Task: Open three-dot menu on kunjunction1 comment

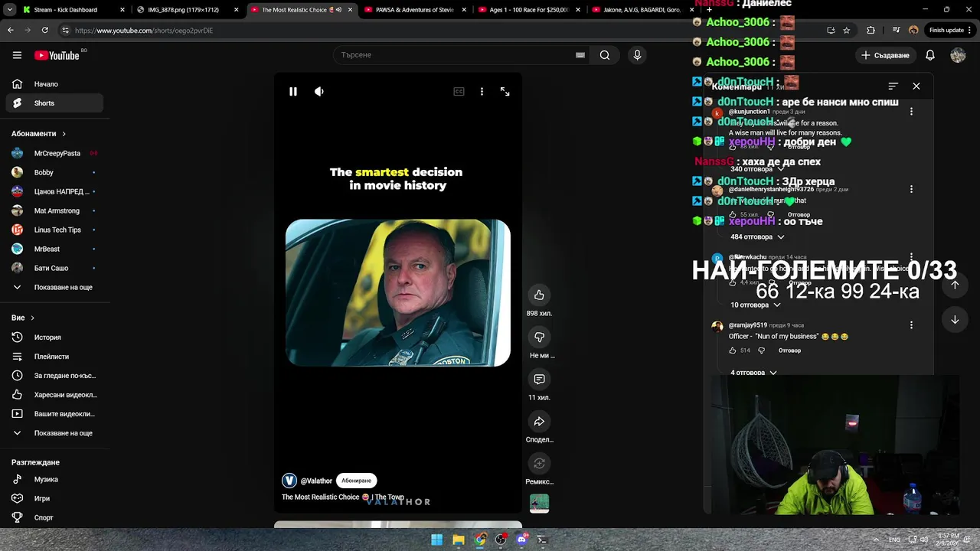Action: [911, 112]
